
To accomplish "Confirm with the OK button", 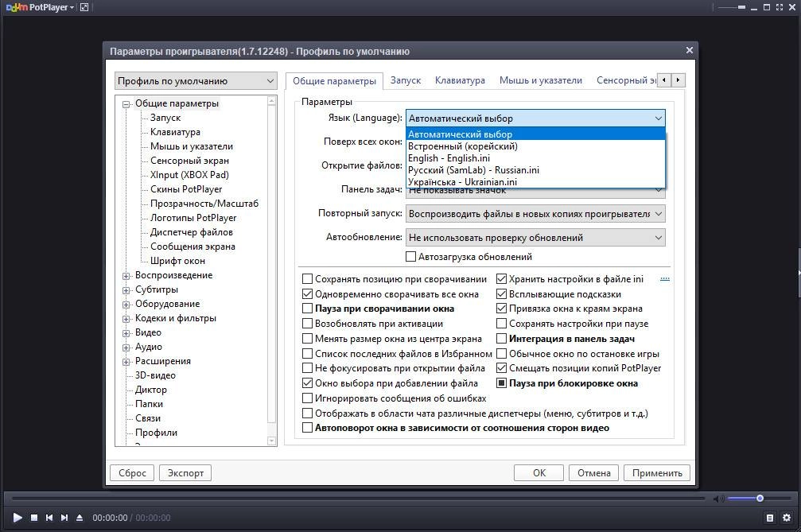I will click(539, 473).
